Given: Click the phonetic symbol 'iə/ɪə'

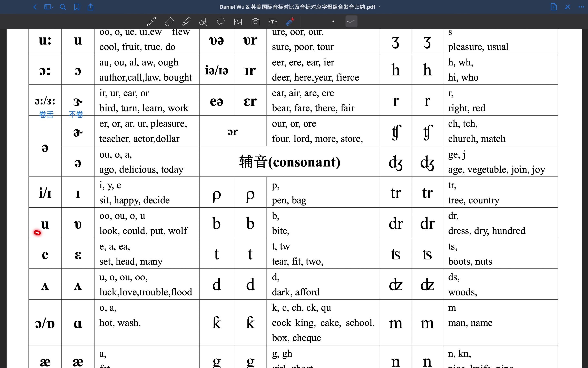Looking at the screenshot, I should [x=216, y=71].
